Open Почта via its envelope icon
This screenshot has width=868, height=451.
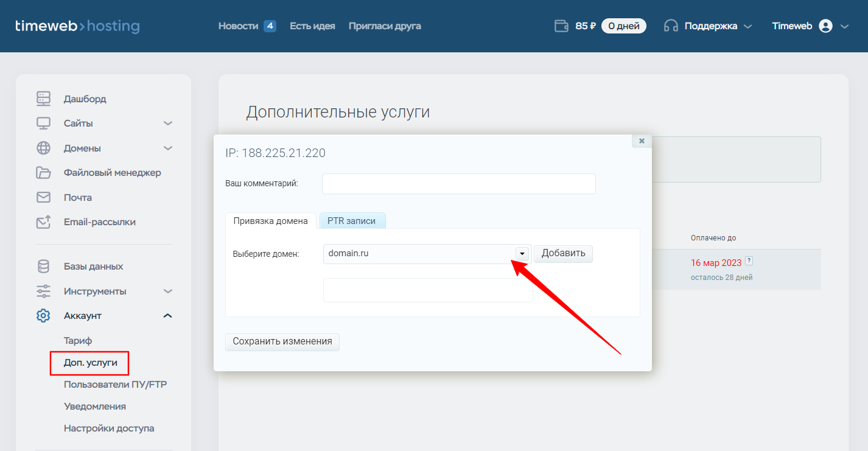(x=43, y=197)
